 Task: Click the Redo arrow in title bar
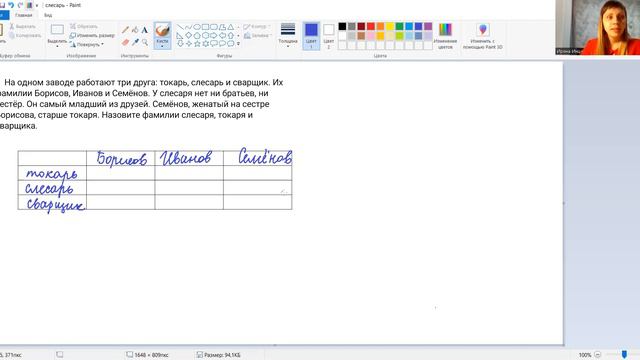click(20, 5)
